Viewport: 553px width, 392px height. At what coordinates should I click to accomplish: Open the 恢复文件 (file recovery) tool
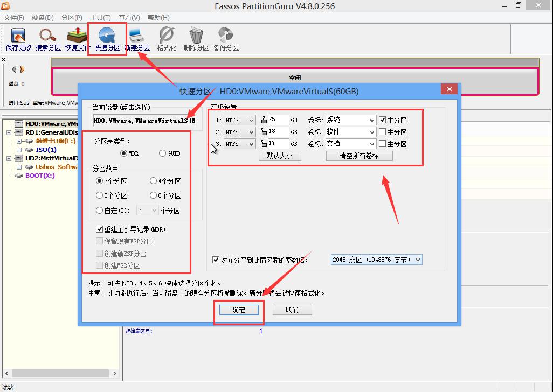(x=77, y=38)
